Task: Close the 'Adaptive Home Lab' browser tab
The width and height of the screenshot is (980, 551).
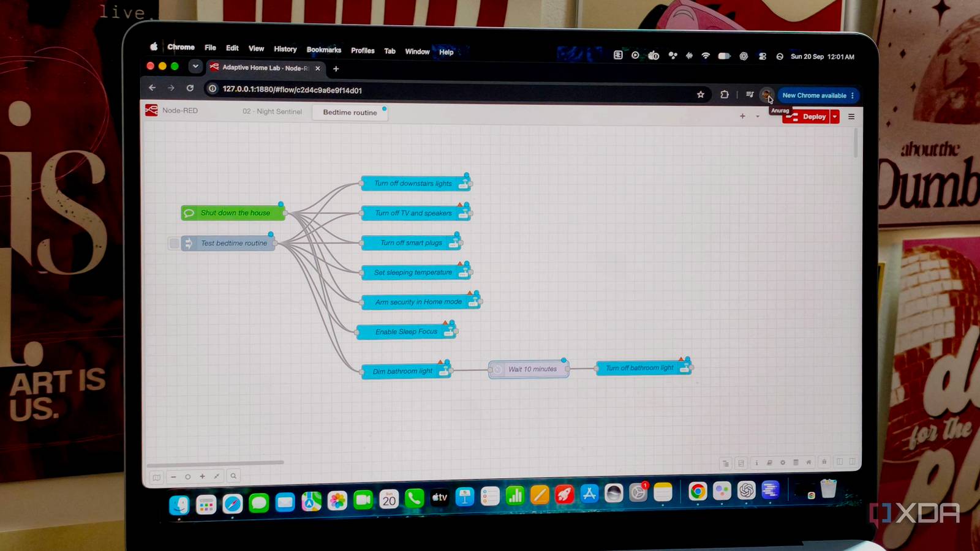Action: click(317, 68)
